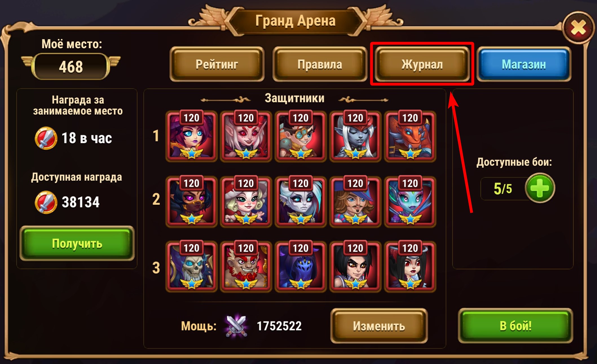
Task: Select the blonde girl with red hat
Action: click(246, 202)
